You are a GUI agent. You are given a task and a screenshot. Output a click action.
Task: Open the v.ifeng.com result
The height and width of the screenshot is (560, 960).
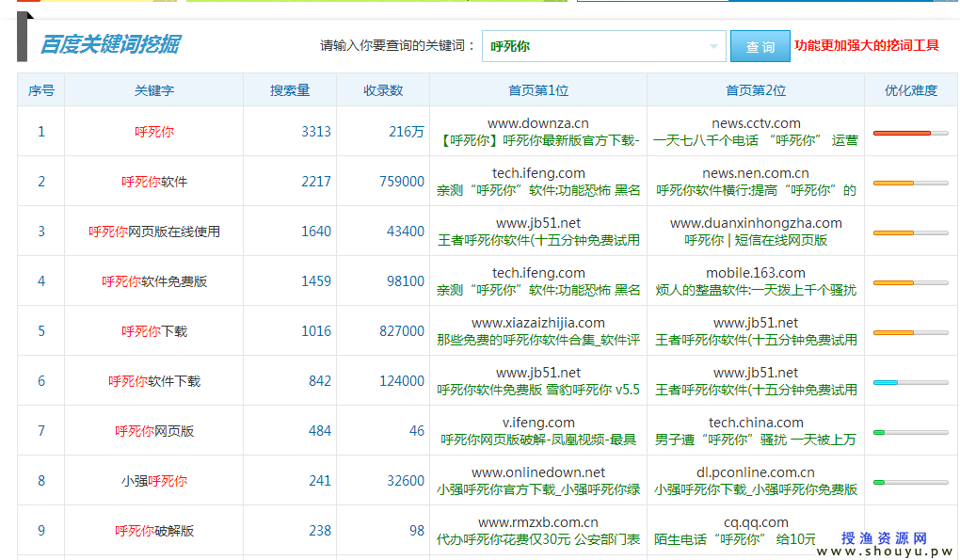[538, 423]
